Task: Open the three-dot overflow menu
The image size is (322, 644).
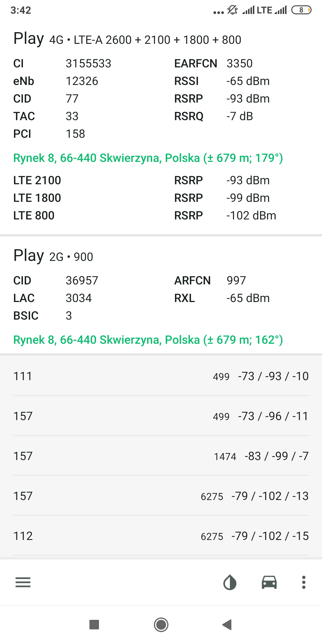Action: point(304,582)
